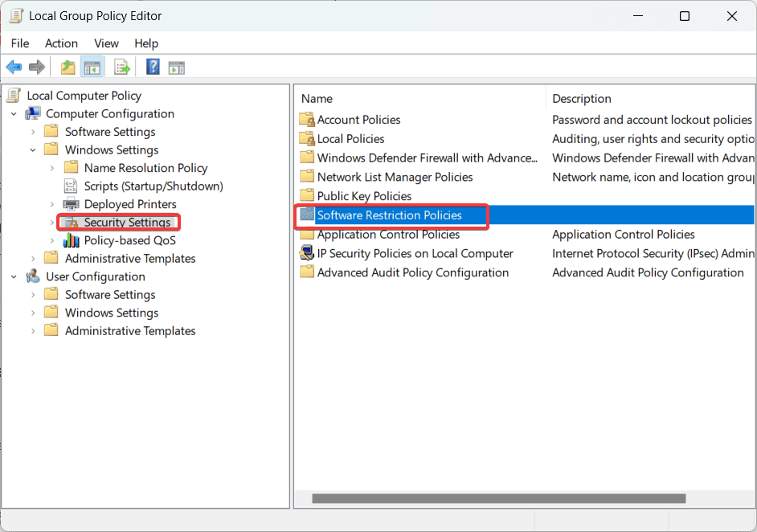
Task: Select the Security Settings label
Action: [127, 223]
